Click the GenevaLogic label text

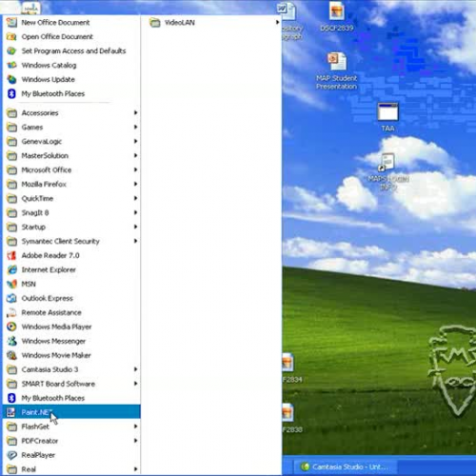point(42,142)
